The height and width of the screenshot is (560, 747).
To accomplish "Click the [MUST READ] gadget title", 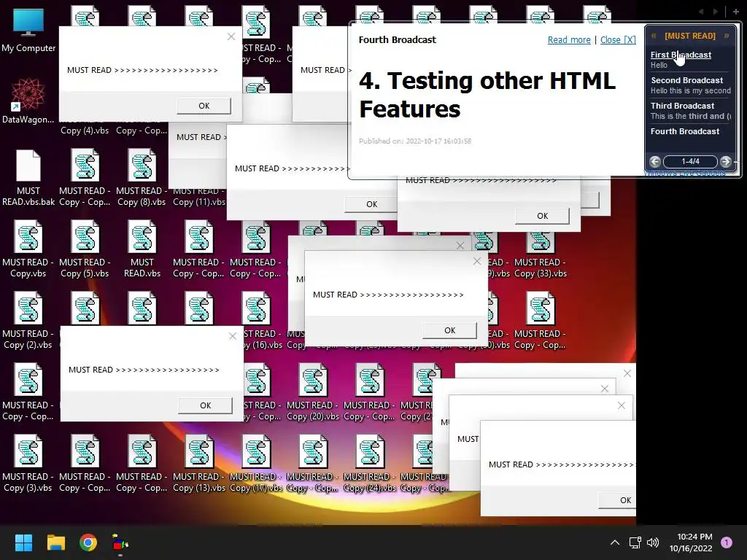I will click(x=690, y=36).
